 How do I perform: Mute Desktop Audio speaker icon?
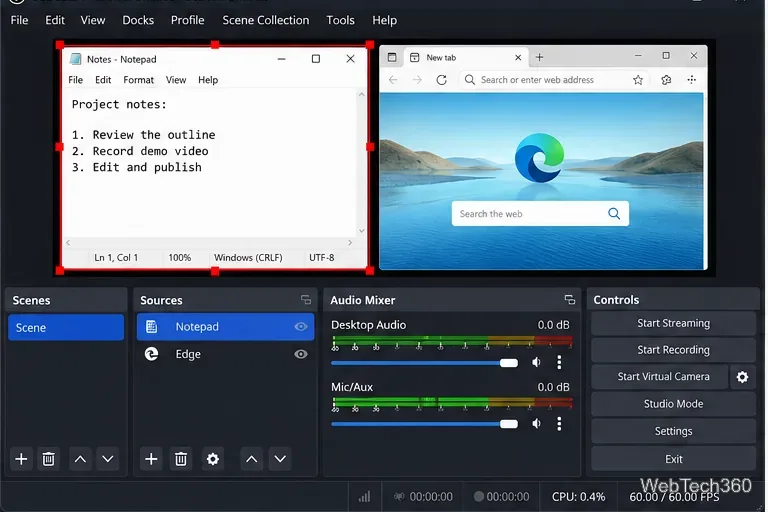(x=537, y=362)
